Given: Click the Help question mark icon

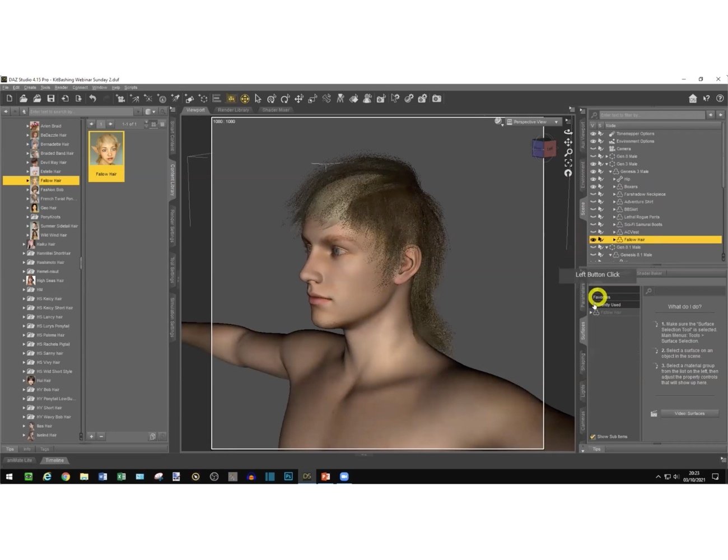Looking at the screenshot, I should [x=720, y=99].
